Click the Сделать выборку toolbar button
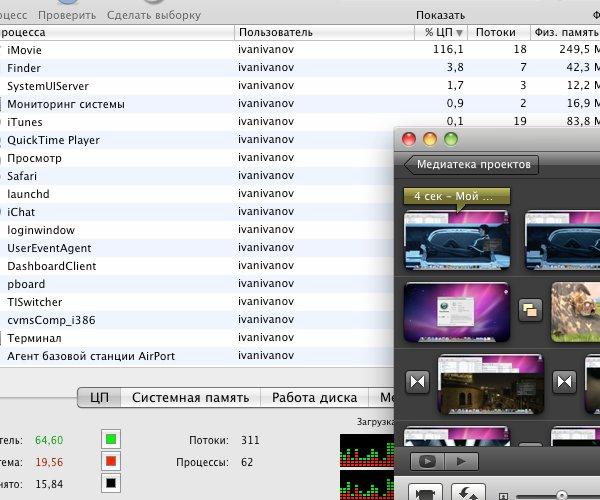 coord(154,15)
